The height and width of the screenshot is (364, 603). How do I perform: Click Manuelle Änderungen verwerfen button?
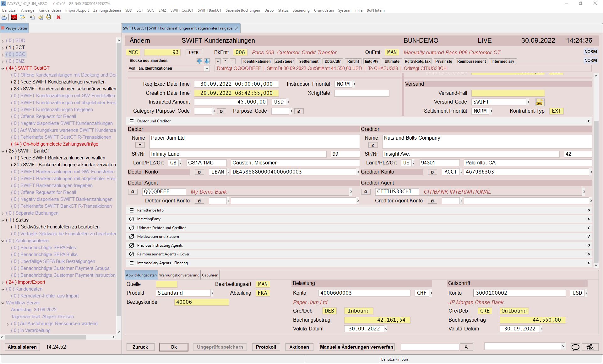click(x=356, y=347)
